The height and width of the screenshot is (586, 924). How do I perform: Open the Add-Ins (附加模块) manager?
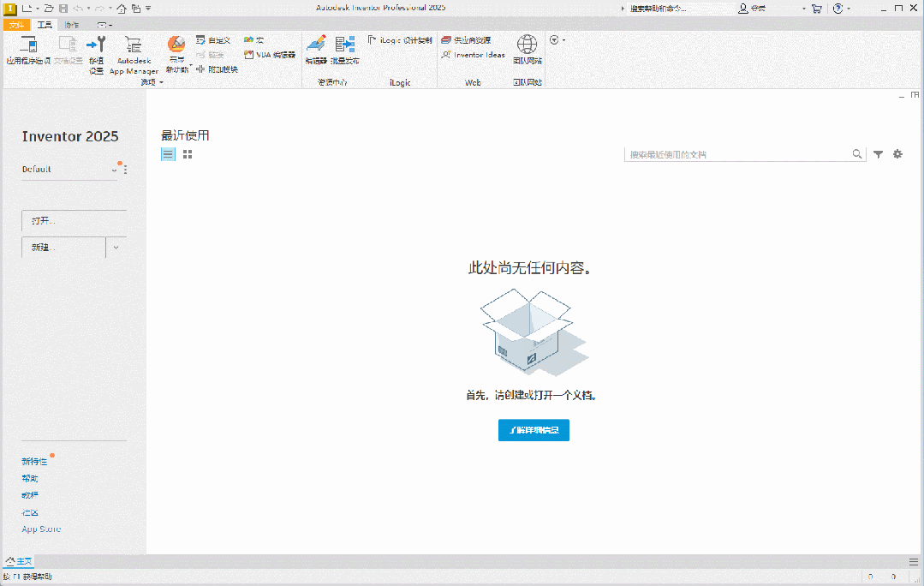(x=217, y=69)
